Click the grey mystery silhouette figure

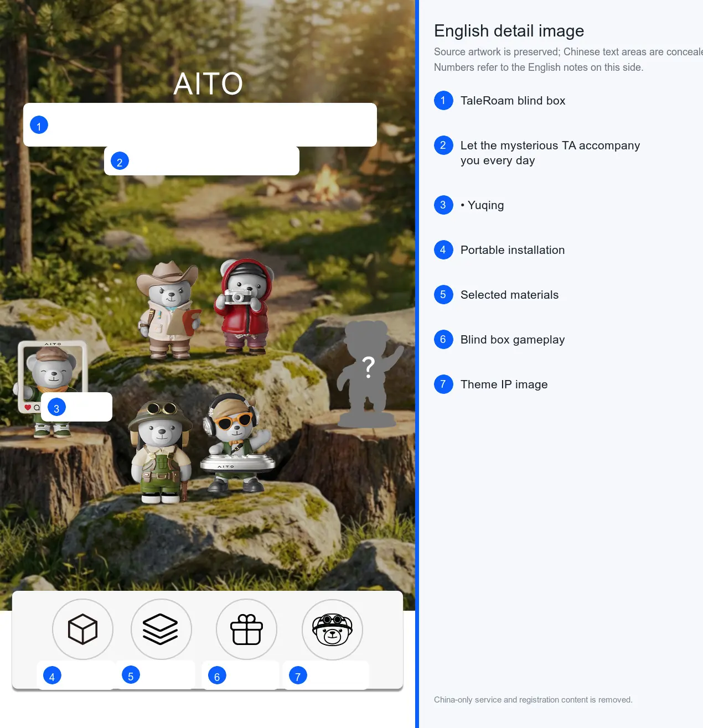coord(370,374)
